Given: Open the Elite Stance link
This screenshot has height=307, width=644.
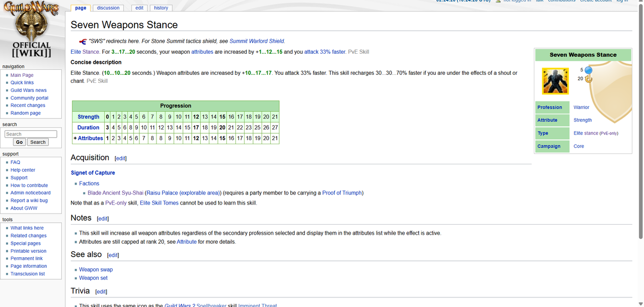Looking at the screenshot, I should pyautogui.click(x=85, y=52).
